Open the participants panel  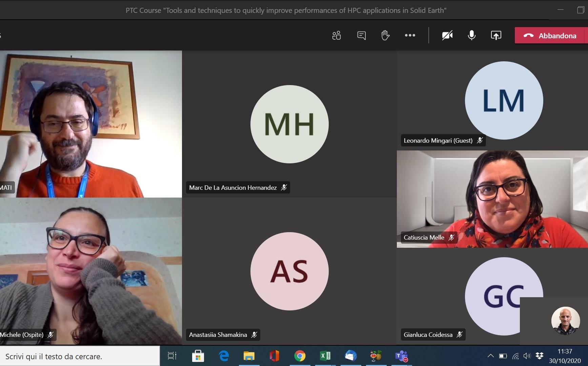pos(336,35)
